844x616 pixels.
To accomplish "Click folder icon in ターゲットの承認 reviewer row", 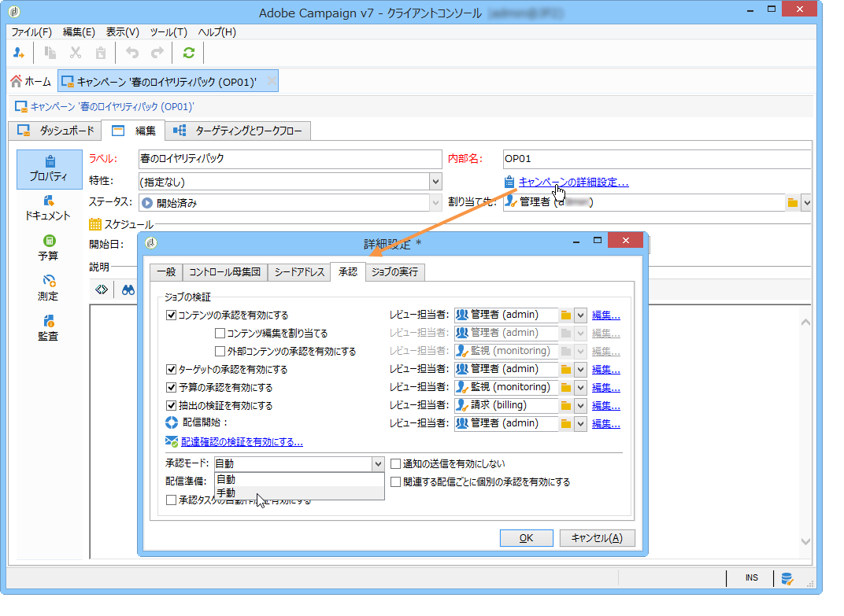I will pos(566,370).
